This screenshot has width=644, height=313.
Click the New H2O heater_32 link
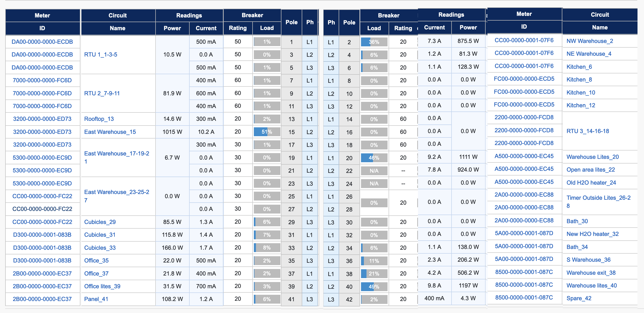pyautogui.click(x=592, y=234)
